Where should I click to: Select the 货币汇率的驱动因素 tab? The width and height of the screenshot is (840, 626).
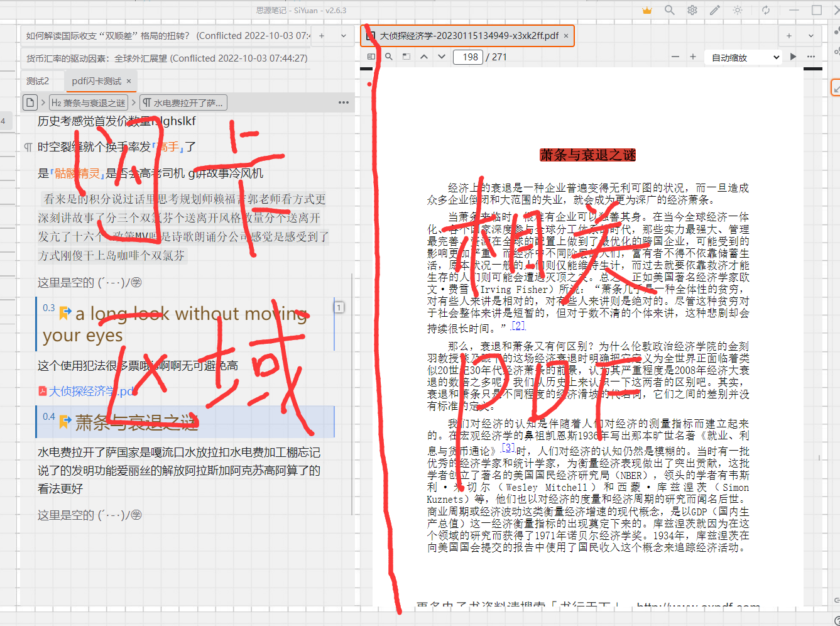click(166, 58)
